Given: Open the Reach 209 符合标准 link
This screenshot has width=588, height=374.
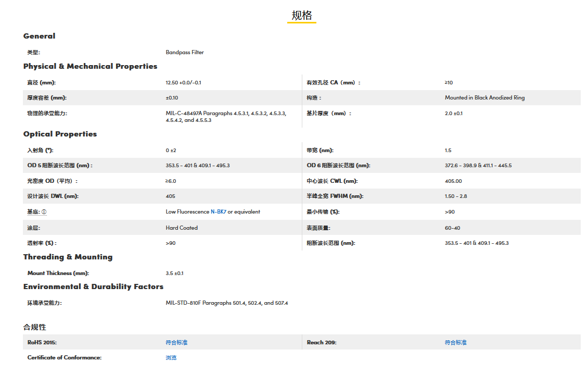Looking at the screenshot, I should tap(455, 342).
